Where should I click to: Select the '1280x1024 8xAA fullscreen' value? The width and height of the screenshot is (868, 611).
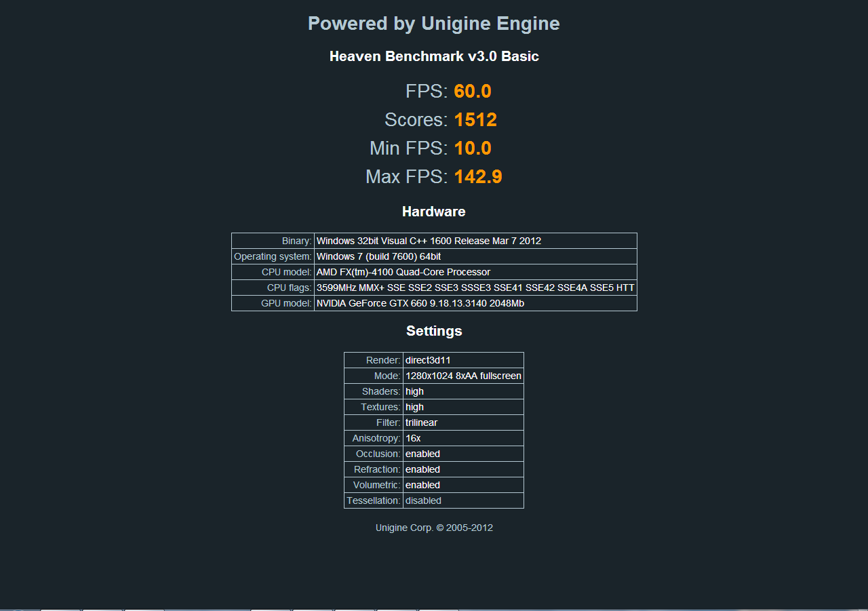pos(463,376)
